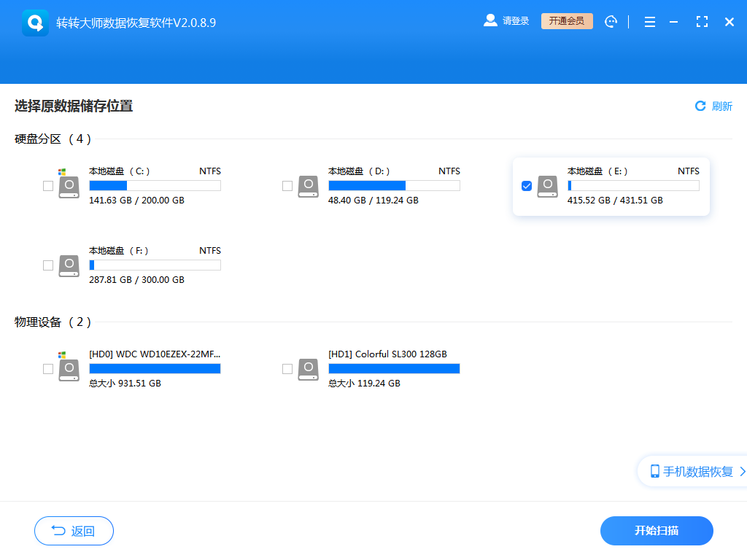
Task: Click the D: drive disk icon
Action: click(308, 187)
